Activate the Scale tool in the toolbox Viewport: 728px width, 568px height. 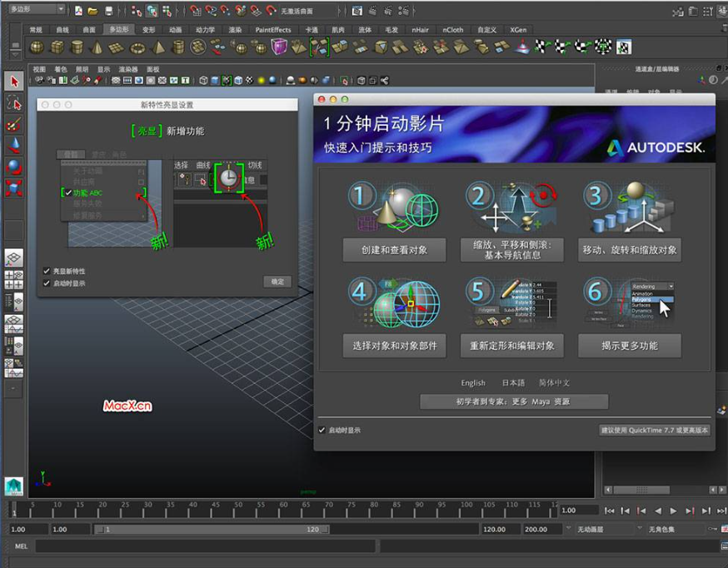[14, 188]
